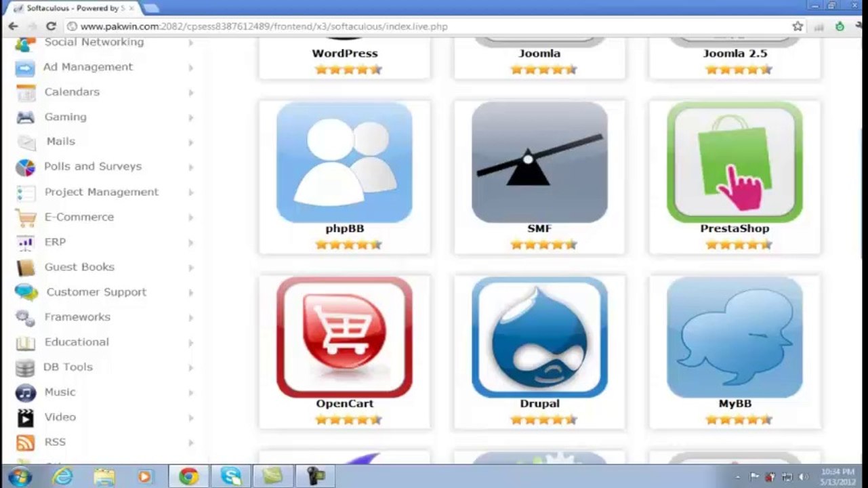
Task: Click the Gaming controller icon
Action: pos(25,117)
